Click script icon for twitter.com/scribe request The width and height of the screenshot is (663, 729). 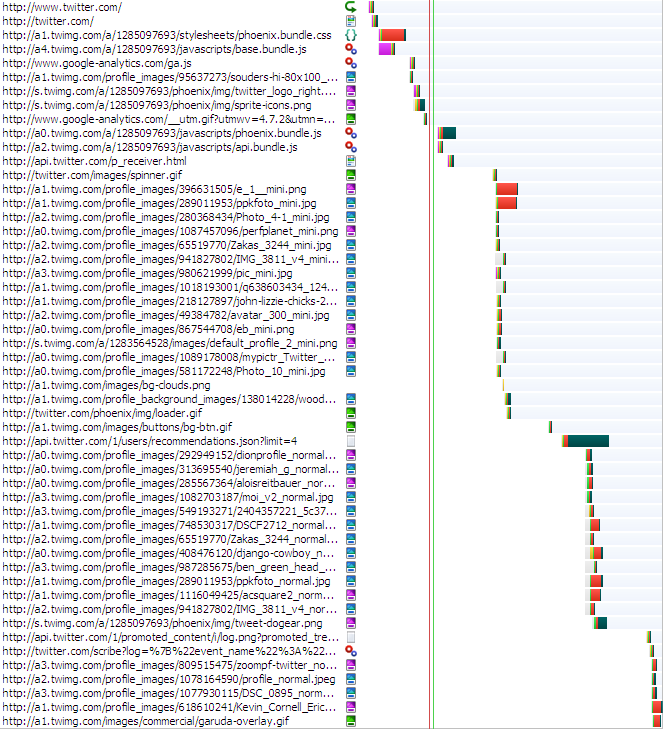point(351,651)
